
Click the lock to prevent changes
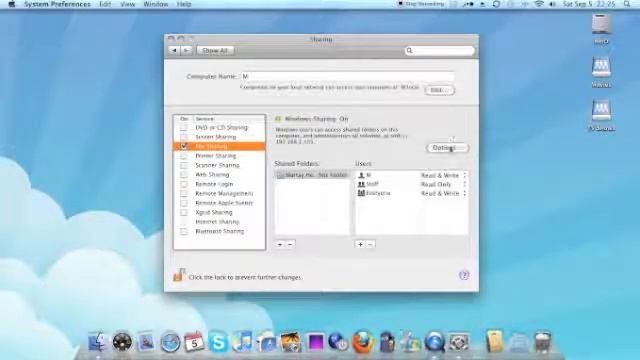click(x=179, y=276)
